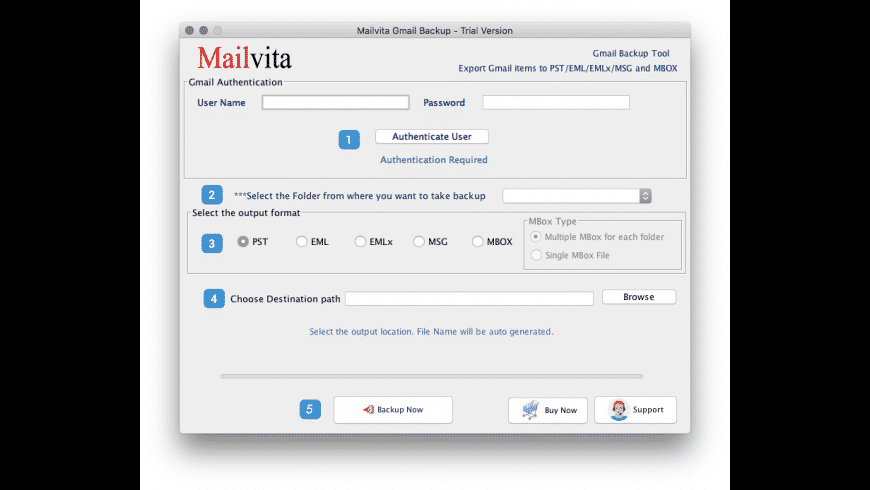The width and height of the screenshot is (870, 490).
Task: Open the backup folder selection dropdown
Action: [x=577, y=196]
